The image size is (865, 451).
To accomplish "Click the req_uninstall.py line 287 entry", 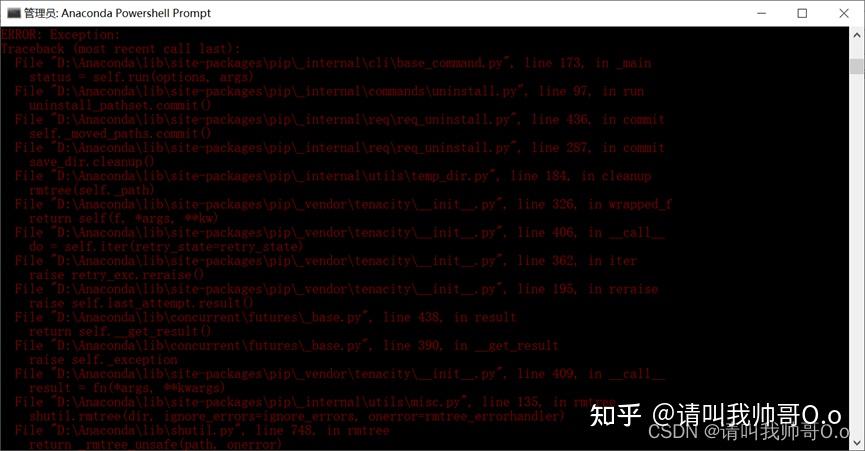I will pos(340,147).
